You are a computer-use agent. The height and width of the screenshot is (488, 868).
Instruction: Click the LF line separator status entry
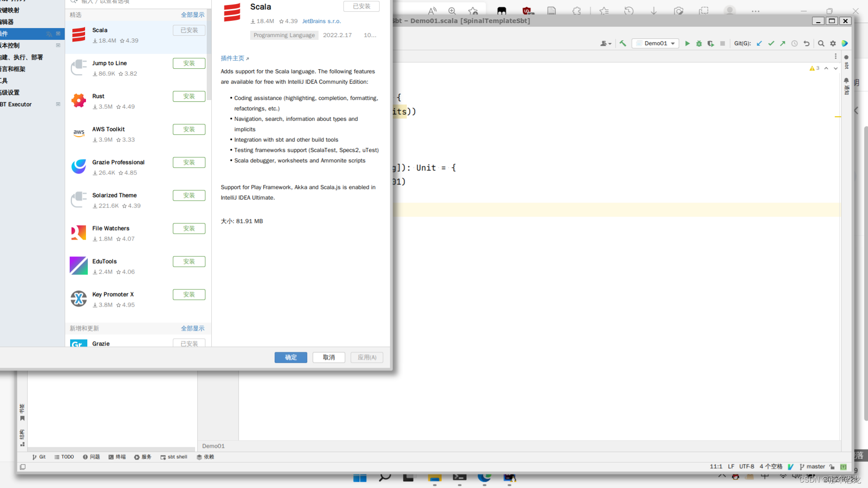pos(731,467)
